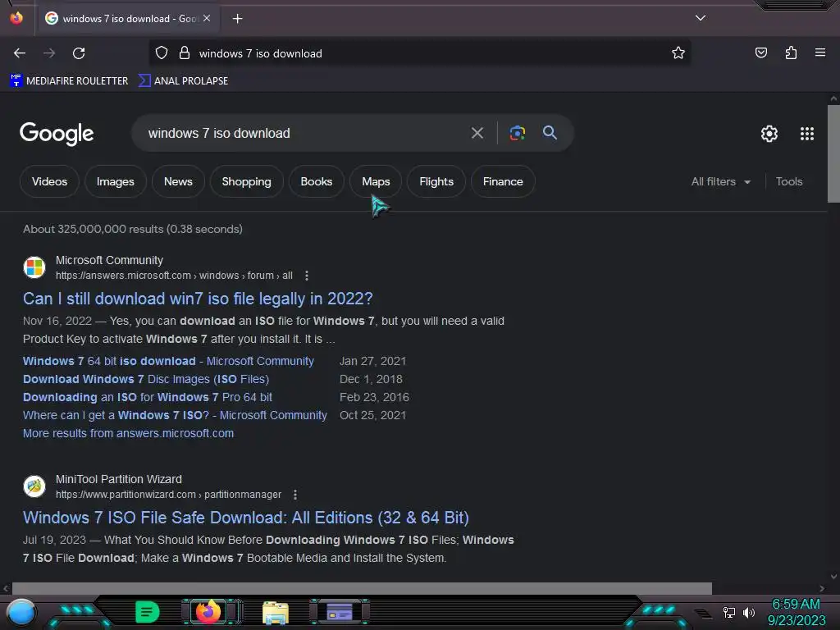
Task: Submit search with magnifier icon
Action: click(550, 133)
